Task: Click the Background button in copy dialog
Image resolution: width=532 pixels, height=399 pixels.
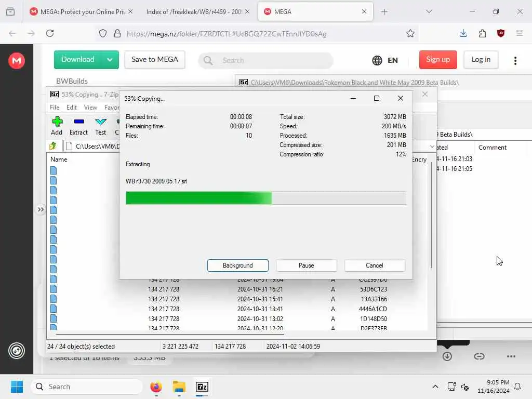Action: coord(238,265)
